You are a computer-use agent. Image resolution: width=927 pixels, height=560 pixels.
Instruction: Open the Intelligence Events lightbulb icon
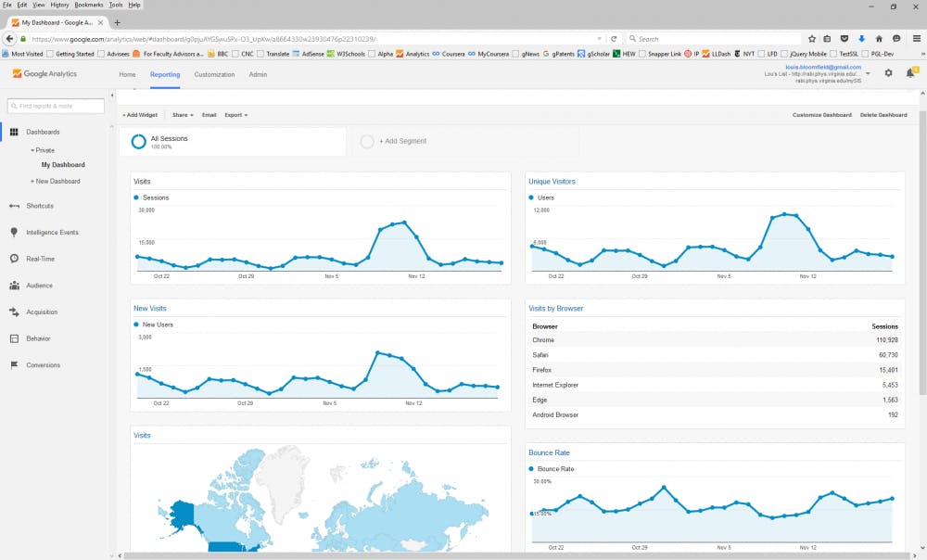[14, 232]
